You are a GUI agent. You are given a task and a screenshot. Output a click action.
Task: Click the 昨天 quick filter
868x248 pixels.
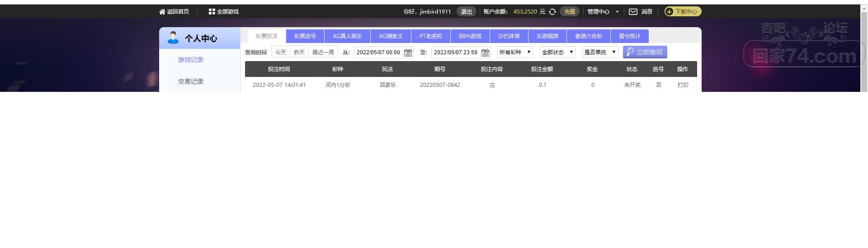point(299,52)
